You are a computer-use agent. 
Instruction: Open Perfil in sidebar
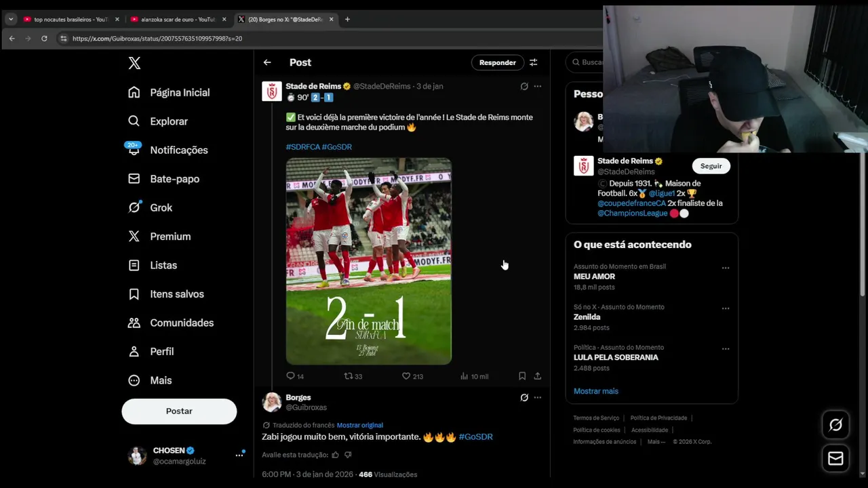151,352
